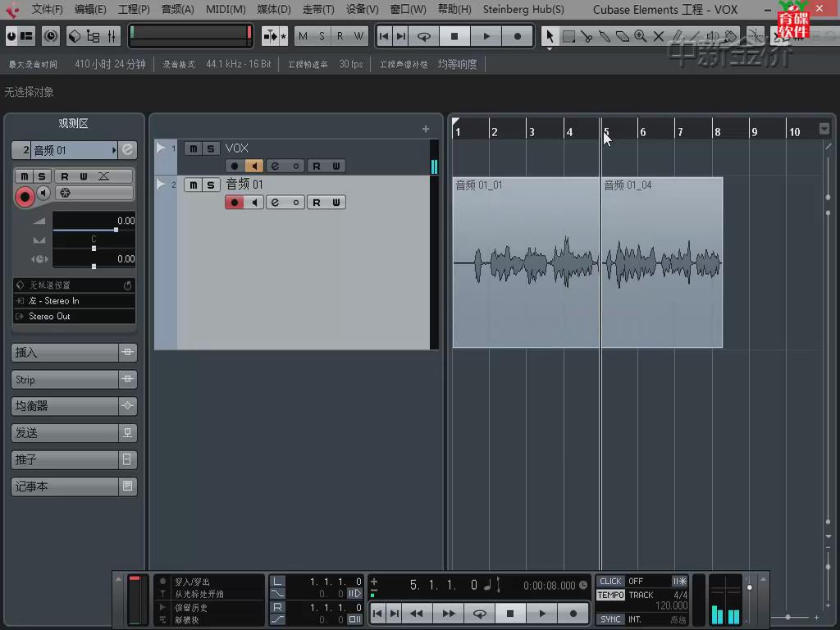The height and width of the screenshot is (630, 840).
Task: Select the Split scissors tool
Action: (587, 36)
